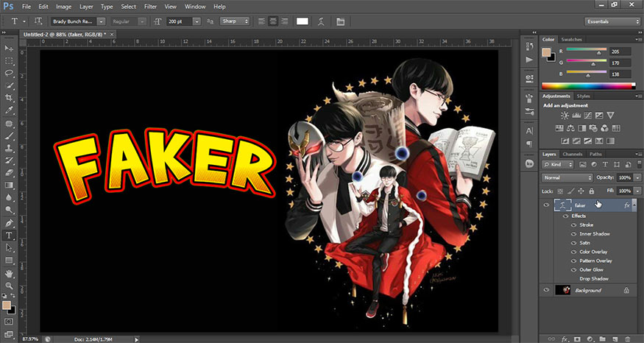The image size is (644, 343).
Task: Hide the Color Overlay effect
Action: (x=574, y=252)
